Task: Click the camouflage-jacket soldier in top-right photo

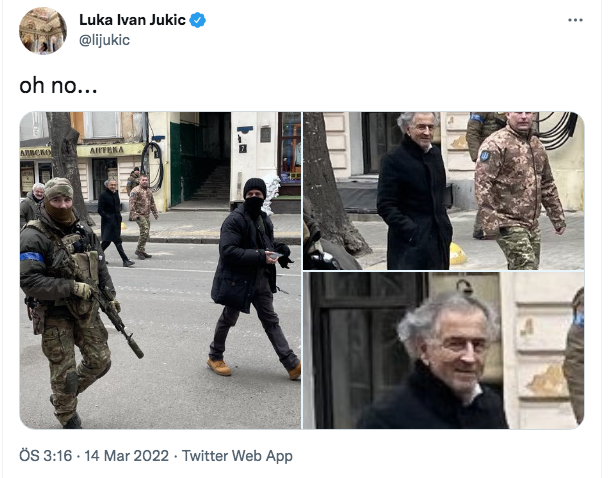Action: [518, 191]
